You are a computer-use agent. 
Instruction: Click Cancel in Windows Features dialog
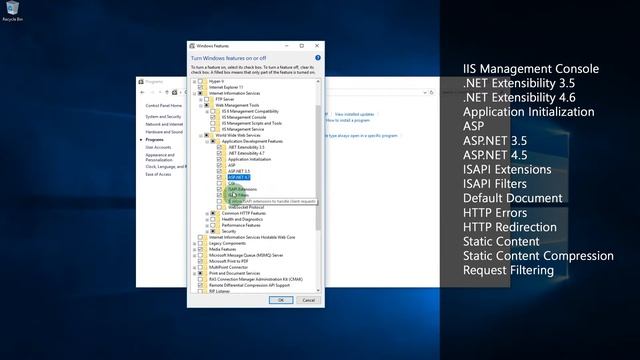[309, 300]
